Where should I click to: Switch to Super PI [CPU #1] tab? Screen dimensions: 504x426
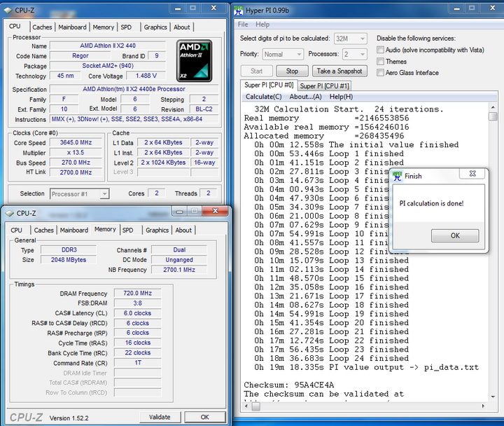coord(324,86)
